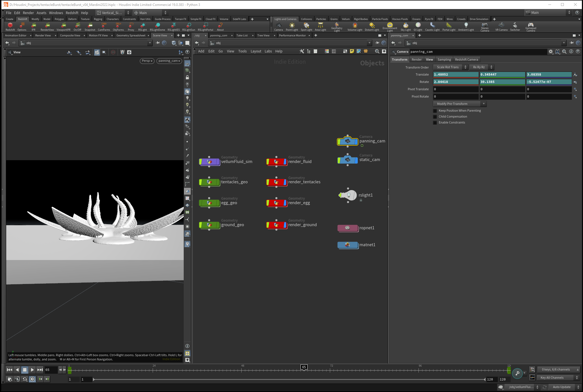Toggle audio mute speaker on playbar

(17, 379)
